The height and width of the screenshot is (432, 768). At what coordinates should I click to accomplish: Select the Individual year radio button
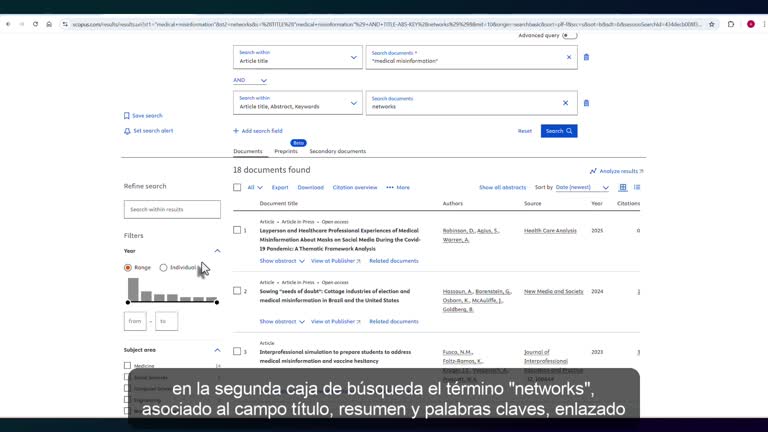(x=163, y=267)
